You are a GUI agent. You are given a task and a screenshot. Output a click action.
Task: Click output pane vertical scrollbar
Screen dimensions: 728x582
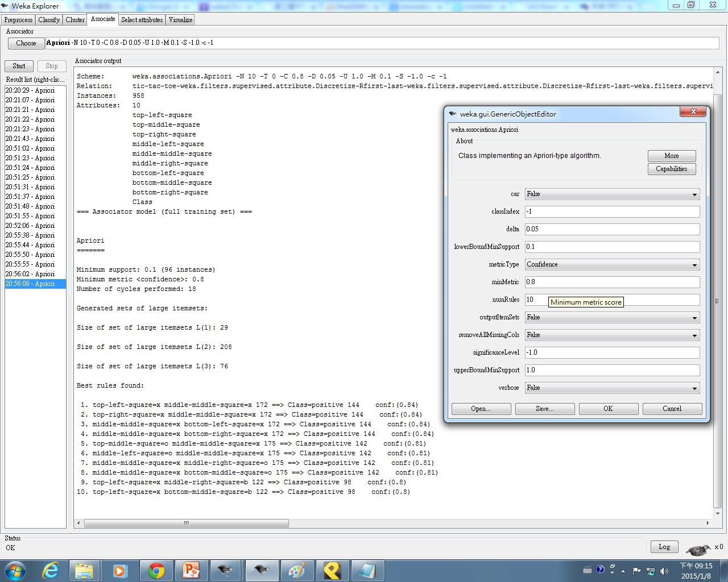[x=718, y=301]
